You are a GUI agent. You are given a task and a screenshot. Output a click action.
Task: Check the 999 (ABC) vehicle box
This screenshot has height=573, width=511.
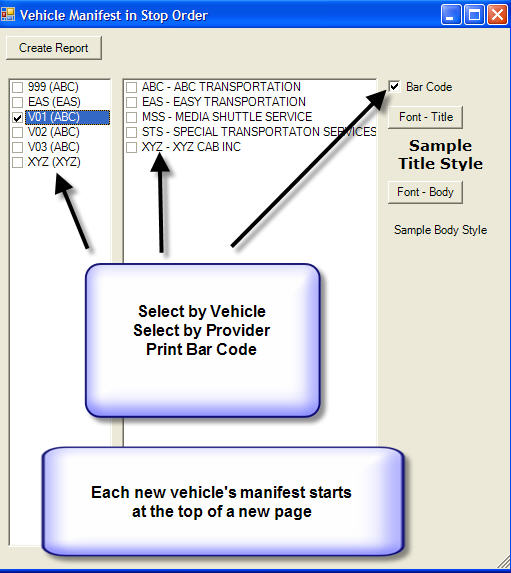[x=18, y=87]
